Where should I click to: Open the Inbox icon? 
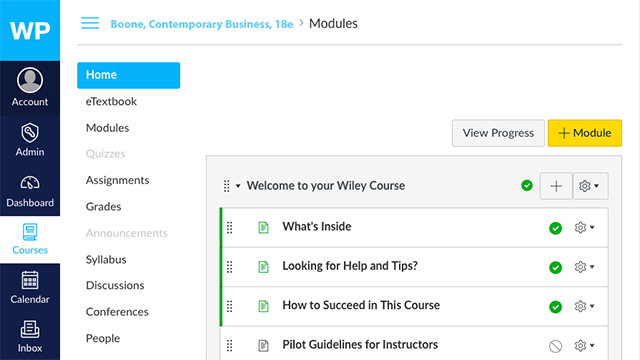(x=30, y=329)
